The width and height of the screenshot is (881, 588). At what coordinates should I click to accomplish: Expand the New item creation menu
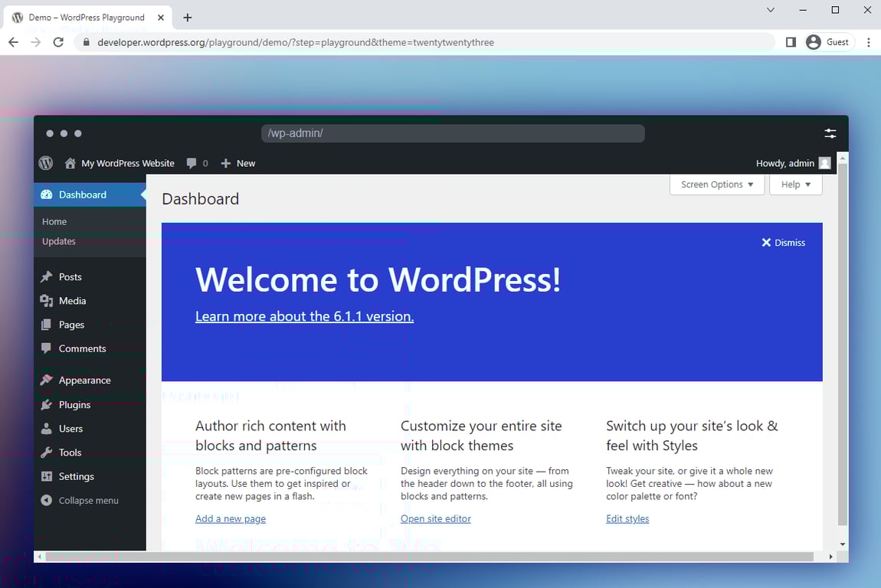point(237,163)
